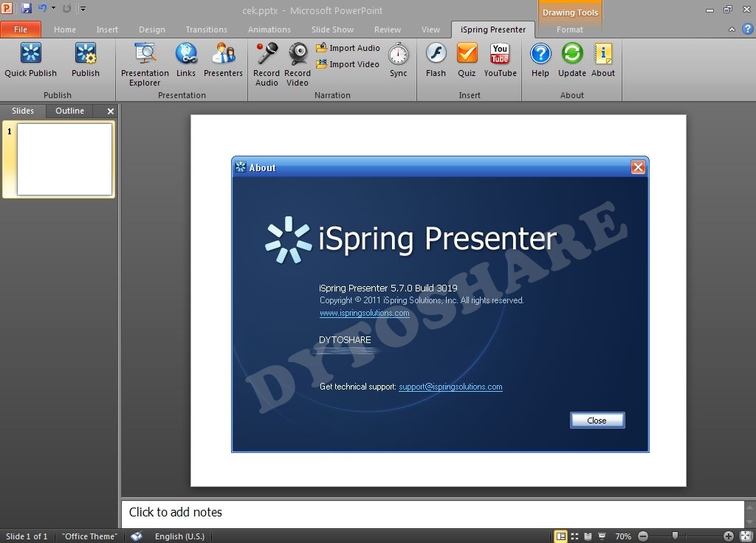Insert a Flash movie

point(436,60)
